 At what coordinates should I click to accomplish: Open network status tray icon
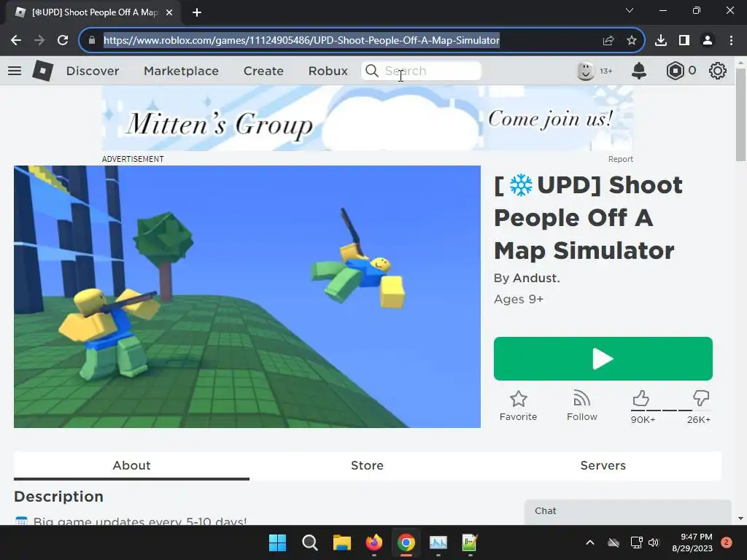(x=636, y=542)
